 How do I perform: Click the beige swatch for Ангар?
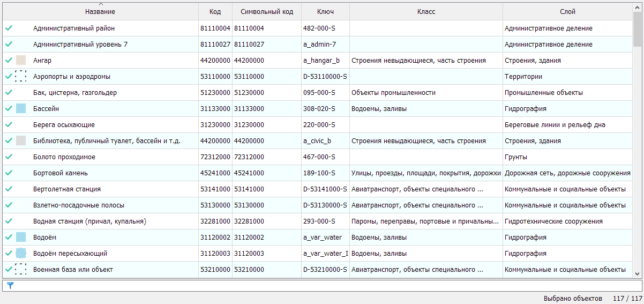point(21,61)
